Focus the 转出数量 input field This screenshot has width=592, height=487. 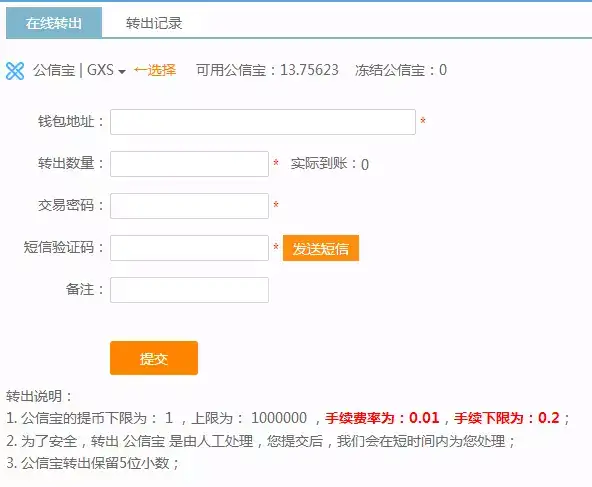click(x=189, y=164)
